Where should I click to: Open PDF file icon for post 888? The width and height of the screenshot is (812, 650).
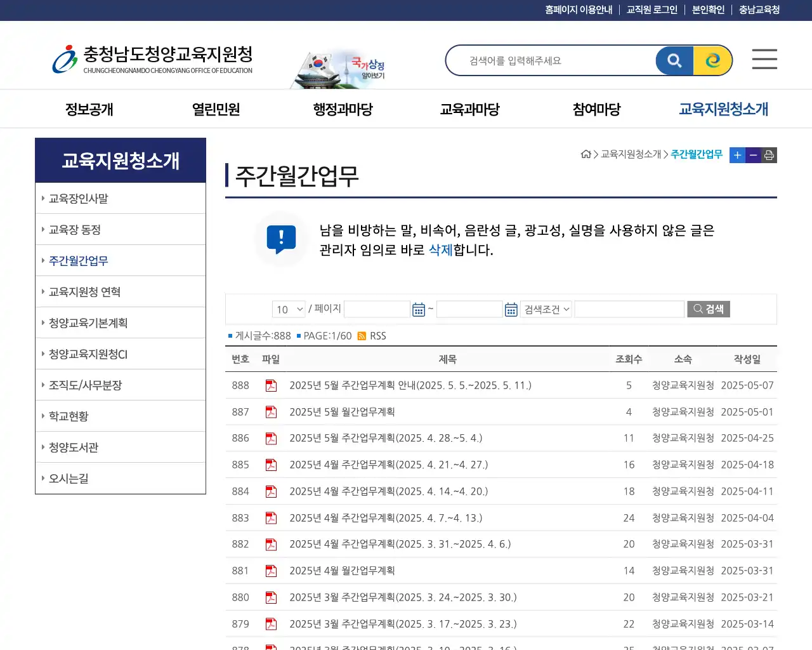click(x=271, y=385)
